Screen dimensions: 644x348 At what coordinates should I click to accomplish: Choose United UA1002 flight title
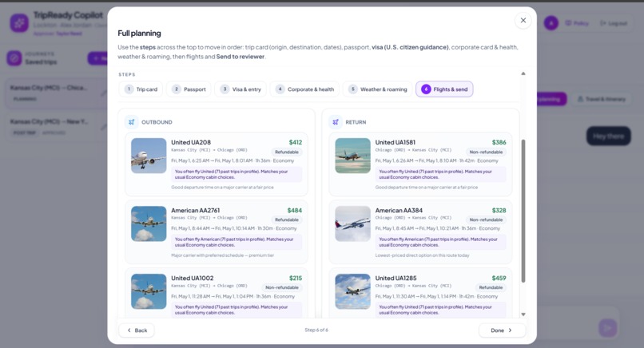click(x=193, y=278)
